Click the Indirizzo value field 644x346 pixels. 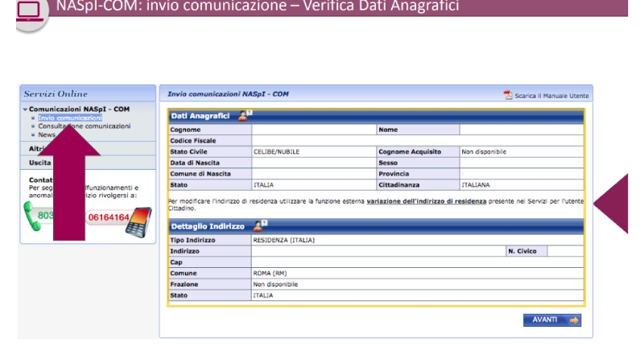378,251
